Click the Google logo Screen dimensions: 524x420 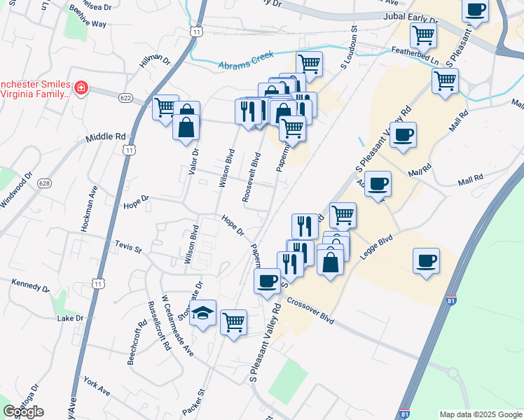24,412
